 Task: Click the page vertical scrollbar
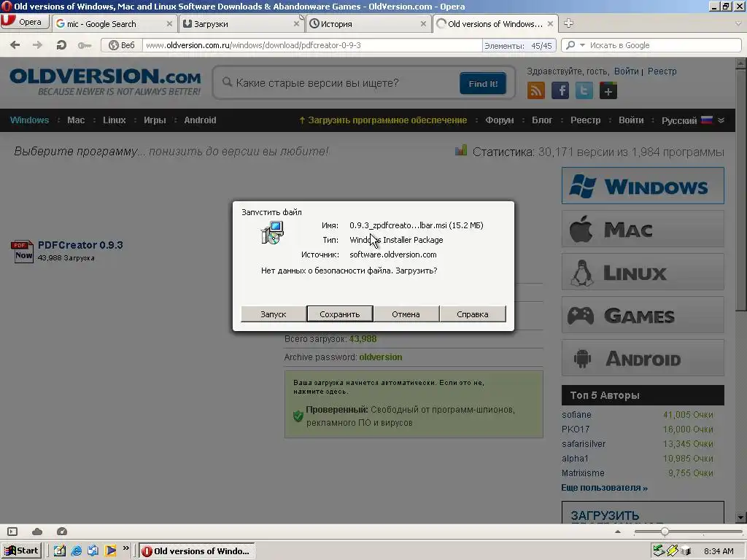(x=741, y=290)
